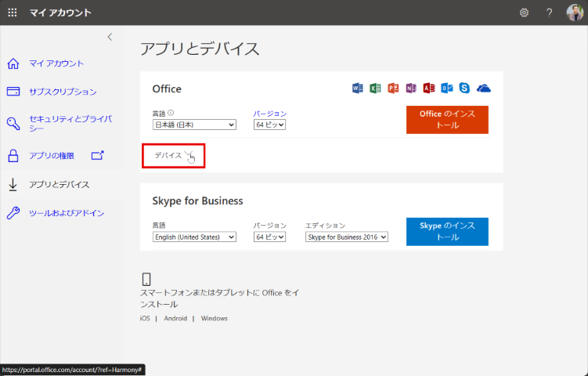Open the user profile picture

[575, 13]
